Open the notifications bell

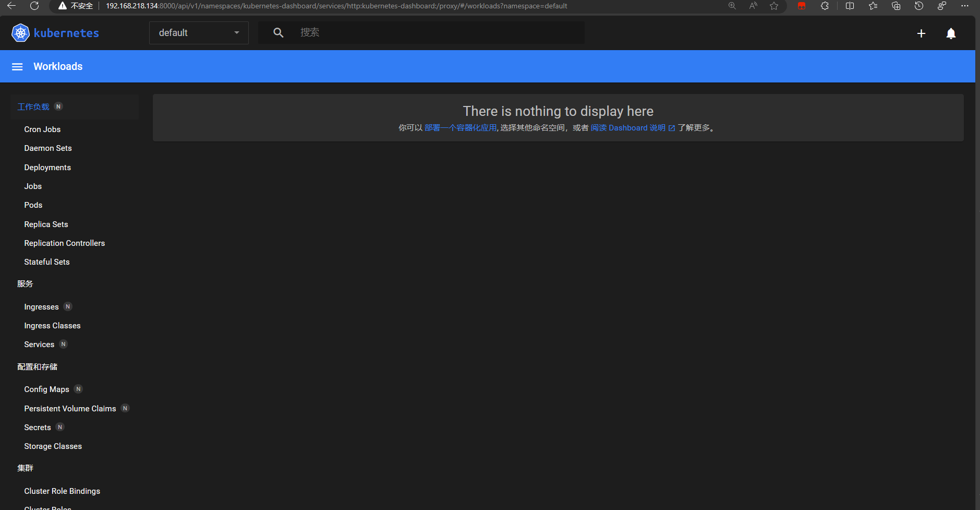click(x=951, y=33)
